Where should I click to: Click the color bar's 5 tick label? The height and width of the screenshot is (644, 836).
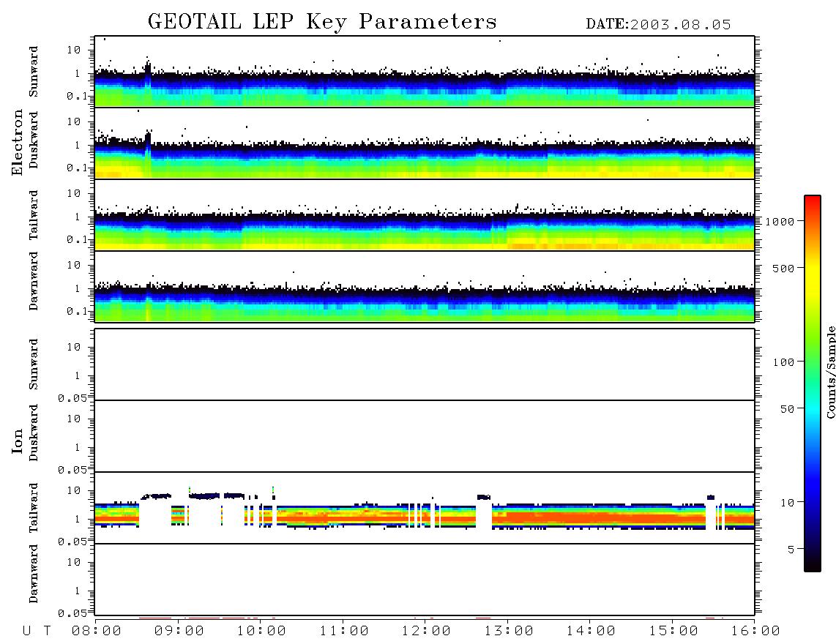tap(791, 550)
